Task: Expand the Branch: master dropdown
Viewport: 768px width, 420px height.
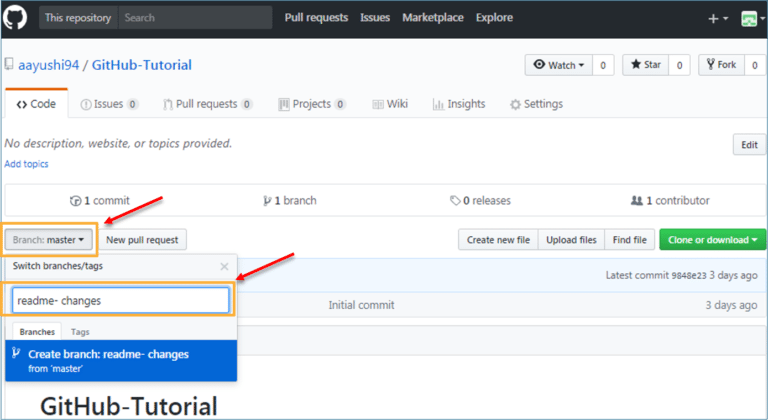Action: coord(49,240)
